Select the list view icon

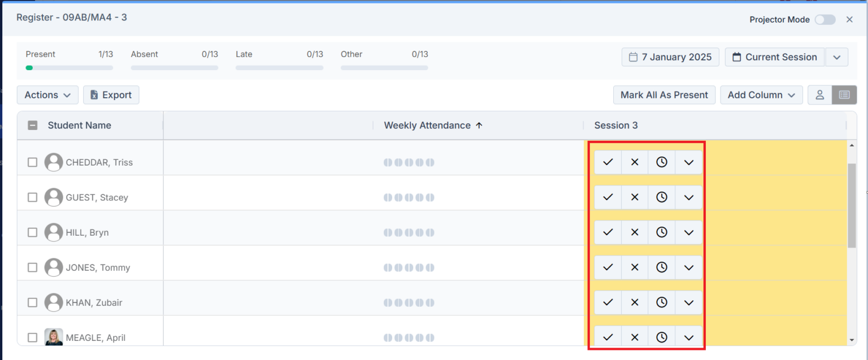[x=844, y=94]
